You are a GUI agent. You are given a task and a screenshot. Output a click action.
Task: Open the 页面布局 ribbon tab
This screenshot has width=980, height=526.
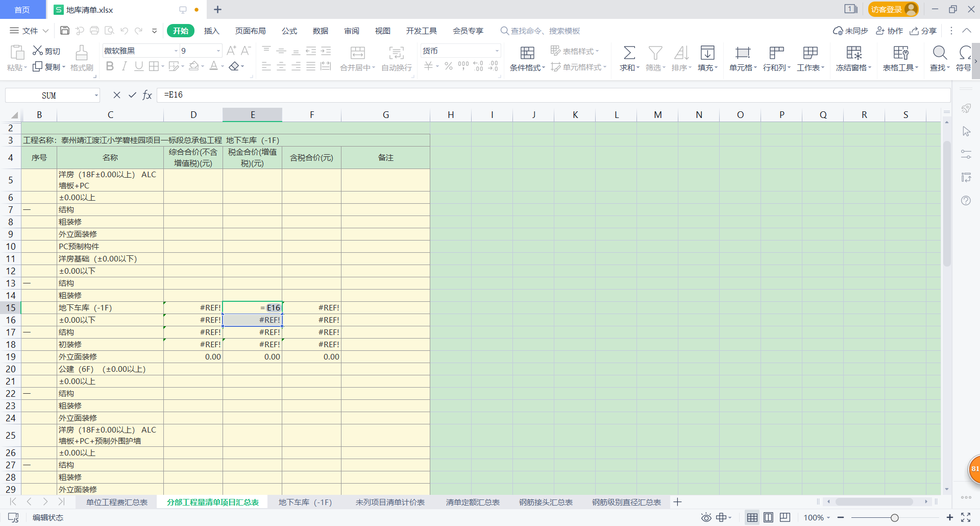(x=250, y=31)
